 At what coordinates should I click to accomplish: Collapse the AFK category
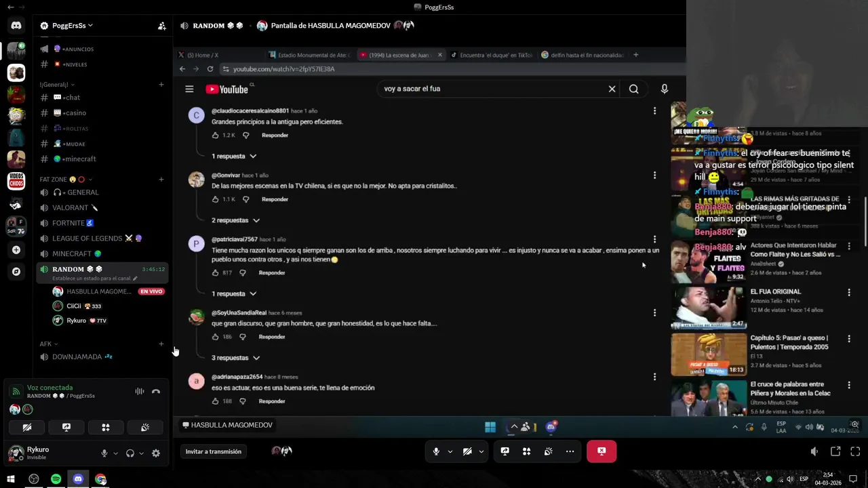tap(49, 344)
